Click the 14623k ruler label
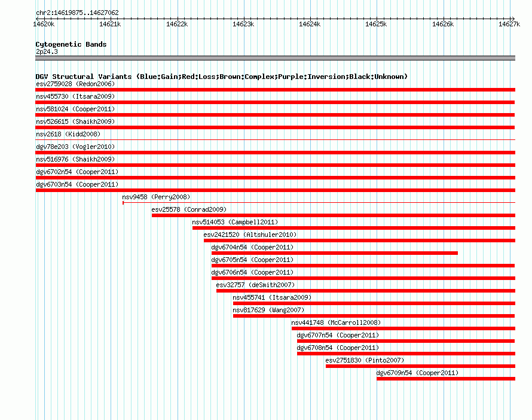 click(x=243, y=24)
